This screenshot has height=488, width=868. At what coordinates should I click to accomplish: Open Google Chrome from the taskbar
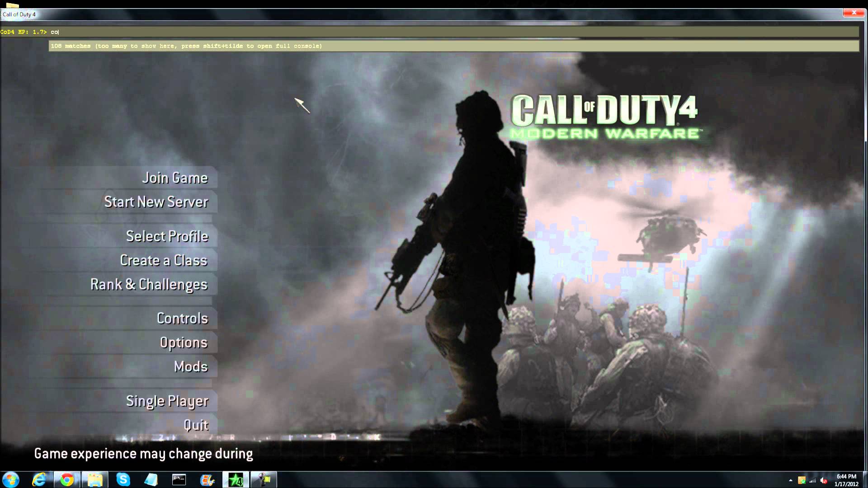point(67,479)
